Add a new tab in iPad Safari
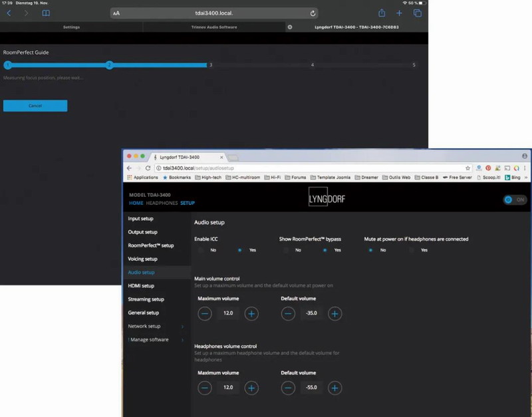Image resolution: width=532 pixels, height=417 pixels. click(x=399, y=13)
